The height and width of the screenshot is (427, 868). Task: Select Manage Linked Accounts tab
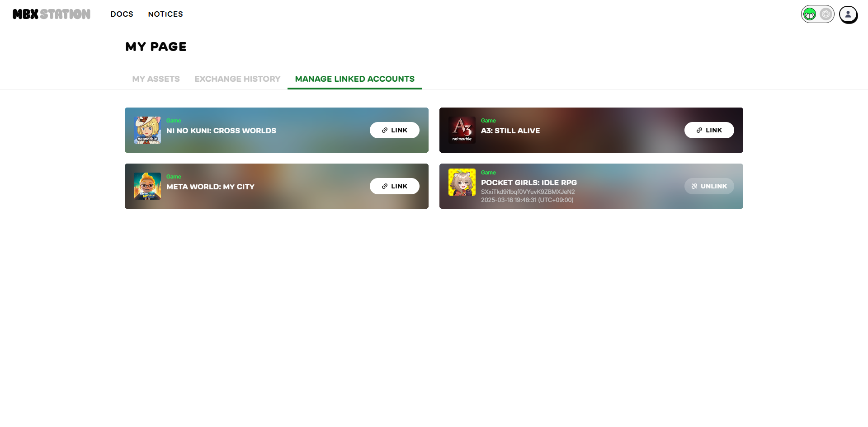point(354,79)
